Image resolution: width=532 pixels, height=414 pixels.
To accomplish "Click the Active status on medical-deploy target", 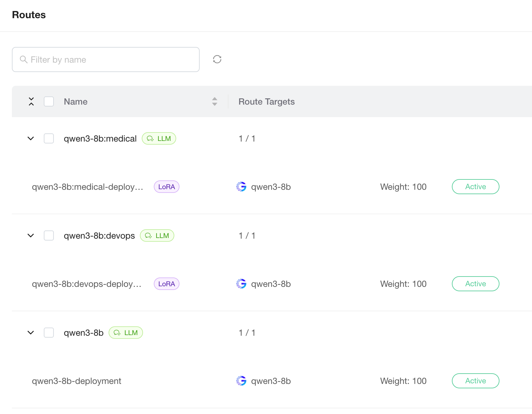I will 475,187.
